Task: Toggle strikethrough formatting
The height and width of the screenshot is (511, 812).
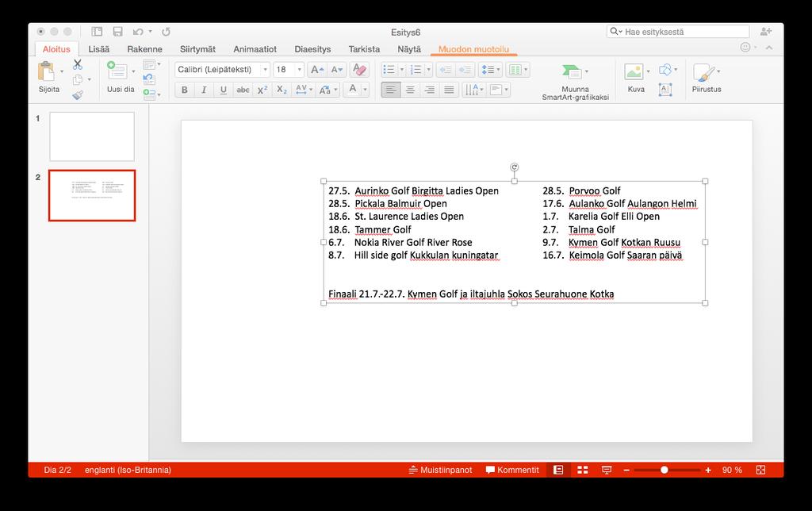Action: [243, 90]
